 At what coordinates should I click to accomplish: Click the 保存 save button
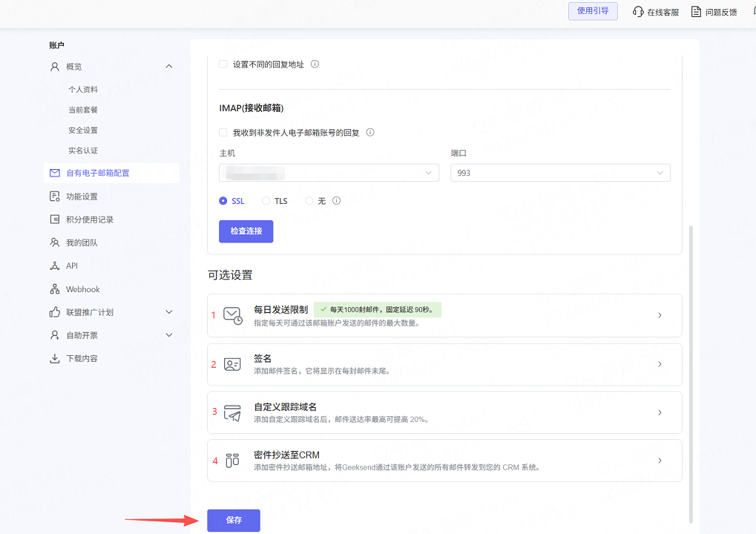point(234,520)
